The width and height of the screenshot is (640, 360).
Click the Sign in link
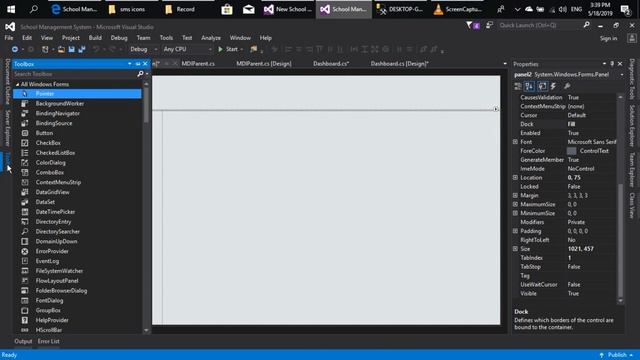click(608, 38)
